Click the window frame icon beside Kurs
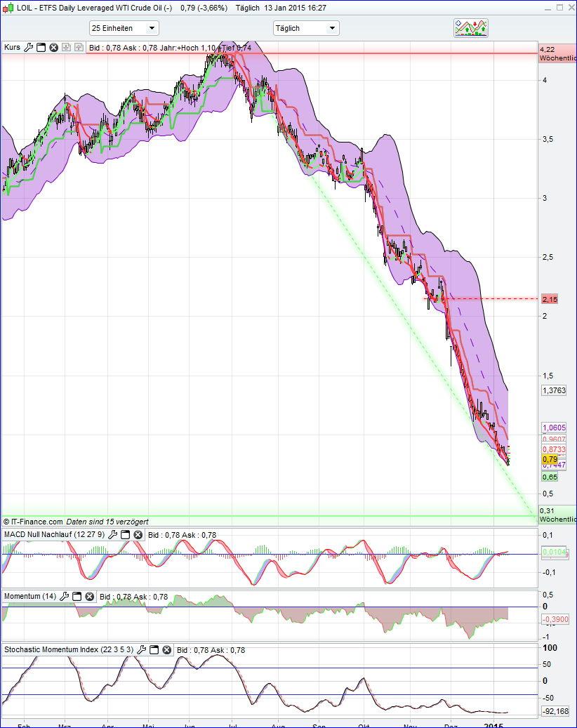Screen dimensions: 577x728 [x=41, y=47]
